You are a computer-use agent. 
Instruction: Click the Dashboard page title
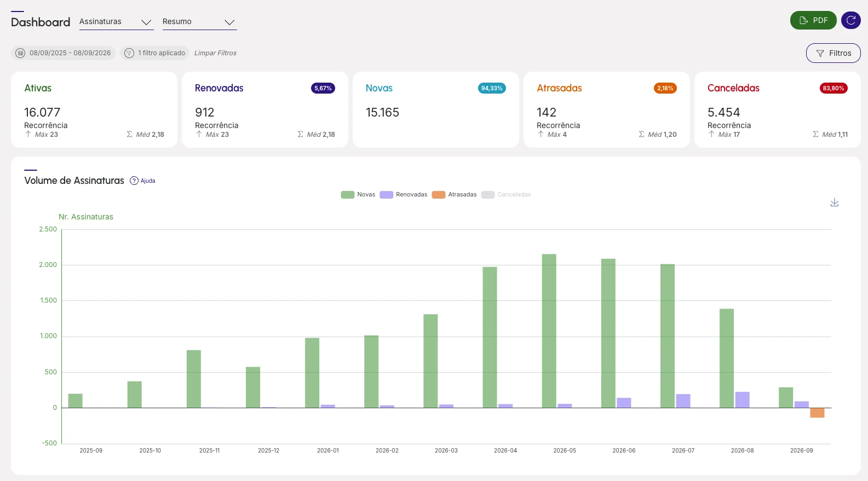pos(41,22)
